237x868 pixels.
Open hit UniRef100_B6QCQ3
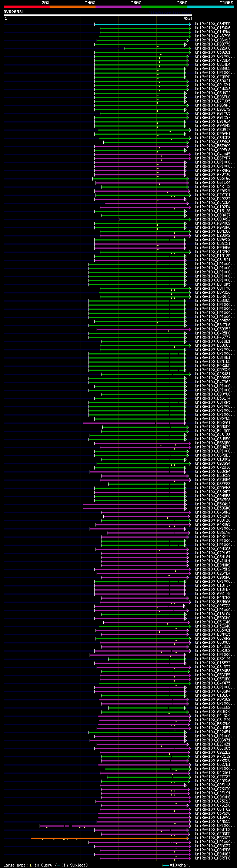[213, 346]
